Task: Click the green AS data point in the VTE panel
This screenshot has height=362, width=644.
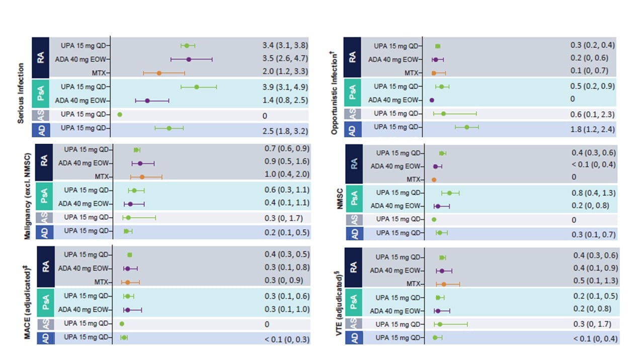Action: pos(440,324)
